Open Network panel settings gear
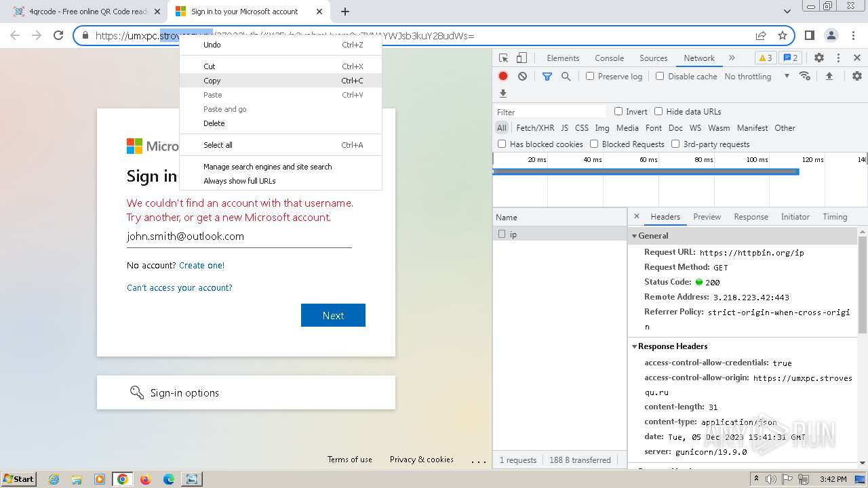The image size is (868, 488). coord(857,77)
